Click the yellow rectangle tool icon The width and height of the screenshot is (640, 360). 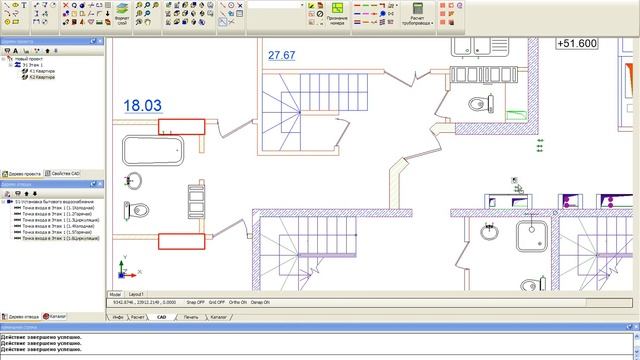click(x=16, y=22)
